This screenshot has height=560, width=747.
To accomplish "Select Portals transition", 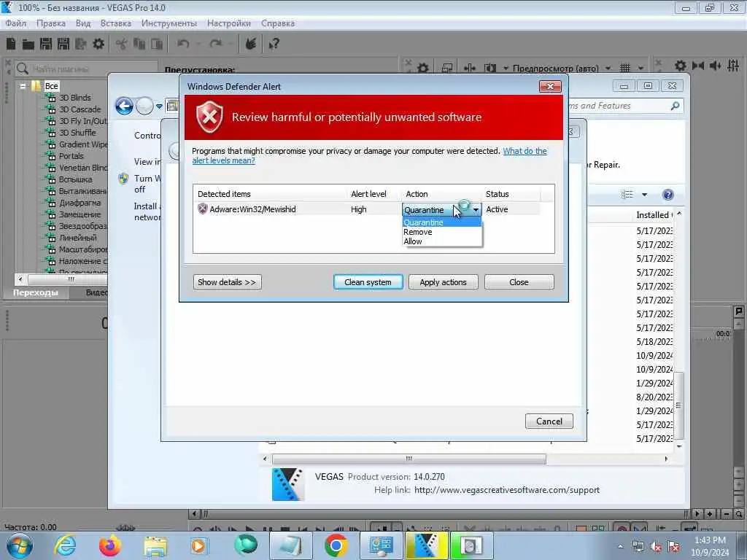I will [x=71, y=156].
